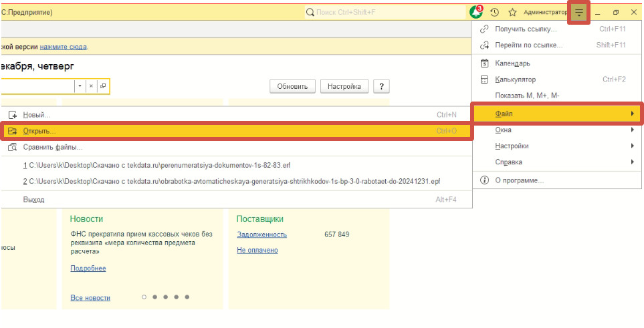Image resolution: width=644 pixels, height=328 pixels.
Task: Open the field's dropdown arrow
Action: click(x=80, y=86)
